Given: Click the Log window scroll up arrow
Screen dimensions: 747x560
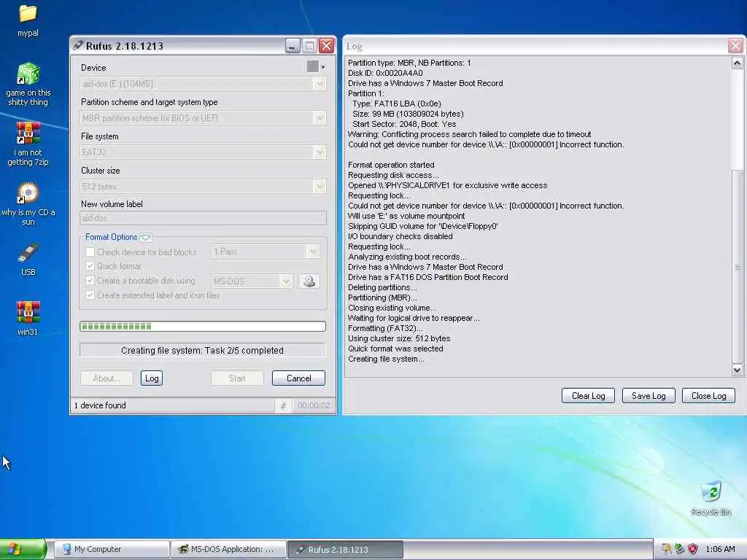Looking at the screenshot, I should (x=737, y=63).
